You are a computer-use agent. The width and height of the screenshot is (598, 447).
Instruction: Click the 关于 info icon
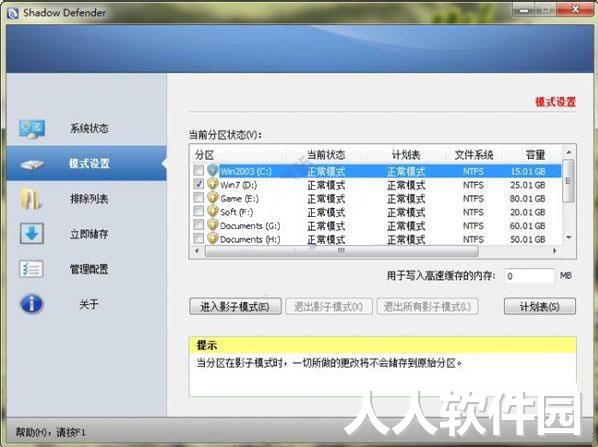click(x=32, y=304)
